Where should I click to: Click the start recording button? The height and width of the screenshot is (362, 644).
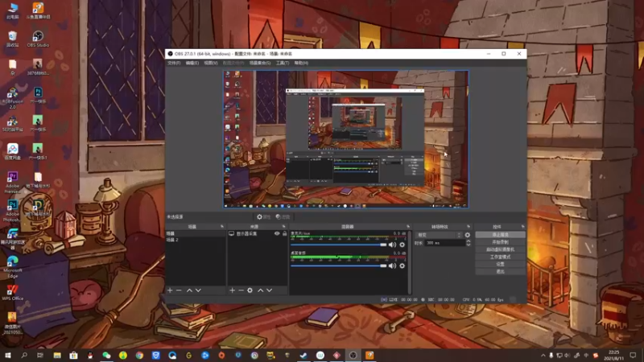(x=500, y=242)
